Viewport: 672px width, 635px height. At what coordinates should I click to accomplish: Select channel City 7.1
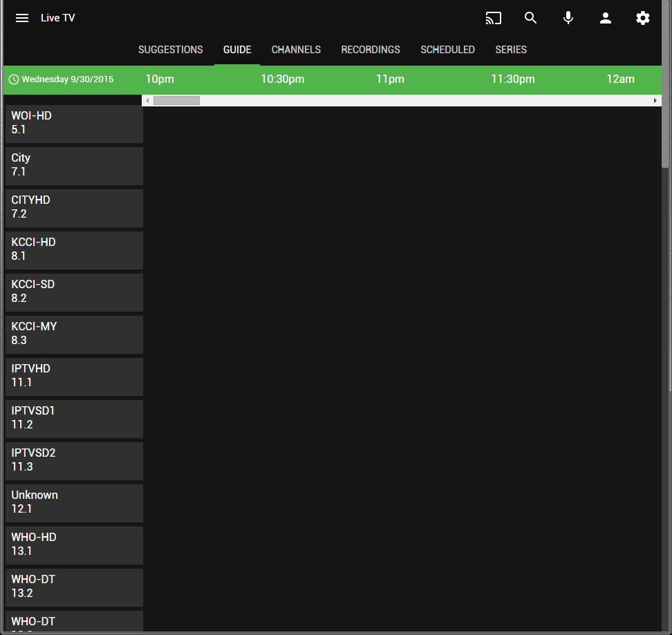tap(74, 166)
